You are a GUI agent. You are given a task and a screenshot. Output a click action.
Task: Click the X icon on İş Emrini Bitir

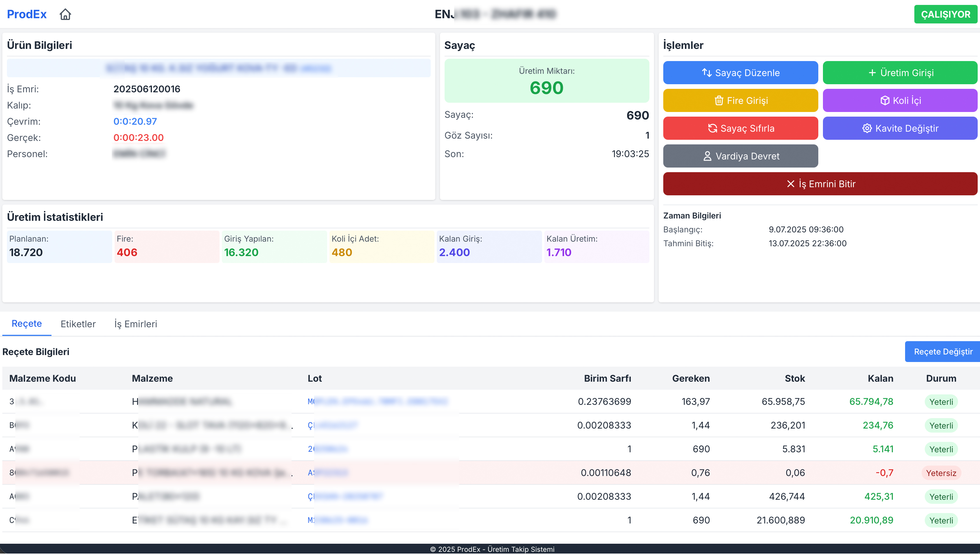(x=791, y=184)
